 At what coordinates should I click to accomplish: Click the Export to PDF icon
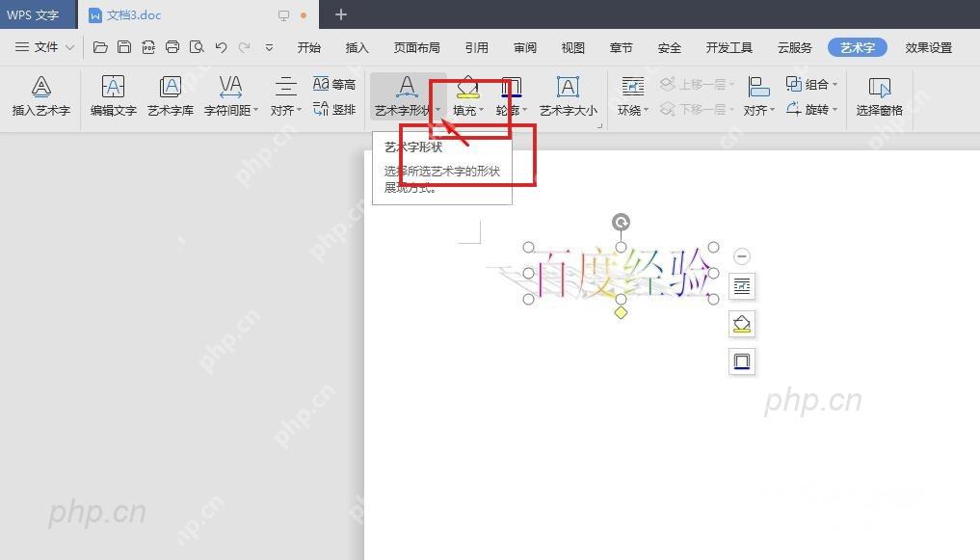148,47
